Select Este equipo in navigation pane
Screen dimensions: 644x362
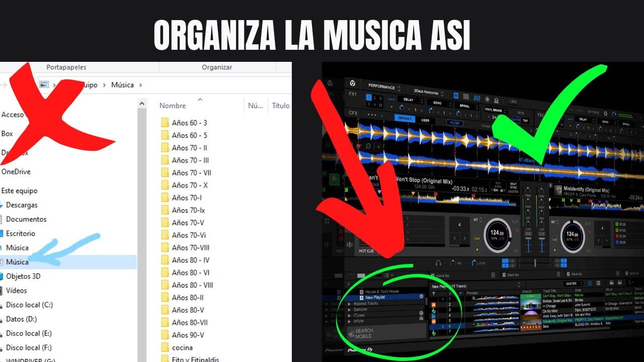[x=19, y=191]
